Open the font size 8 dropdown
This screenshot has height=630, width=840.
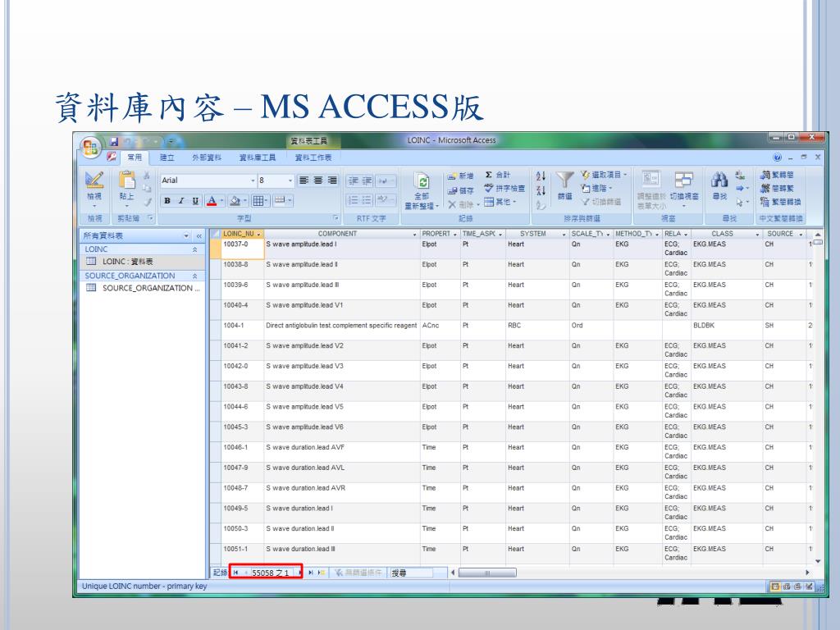point(290,180)
